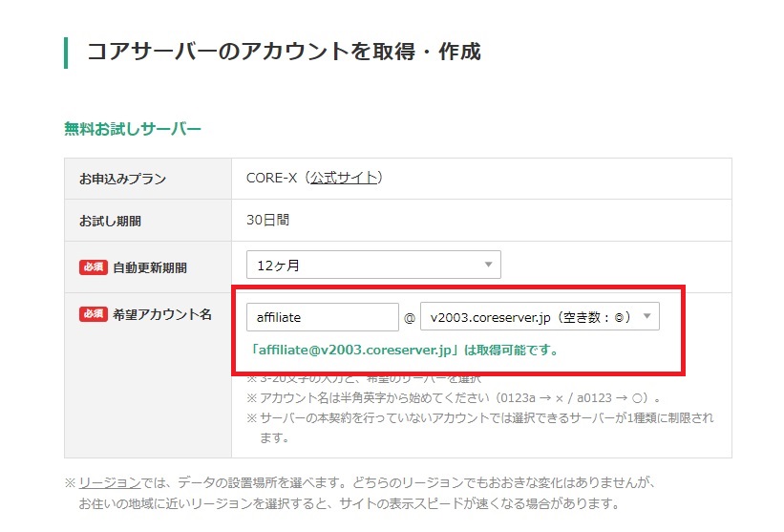Click the お試し期間 label cell
The height and width of the screenshot is (532, 784).
coord(148,221)
